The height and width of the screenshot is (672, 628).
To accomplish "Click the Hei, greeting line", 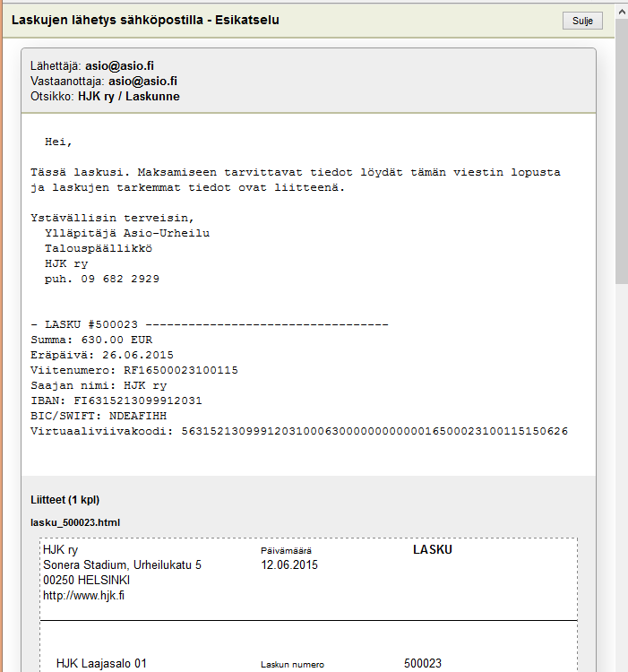I will [58, 142].
